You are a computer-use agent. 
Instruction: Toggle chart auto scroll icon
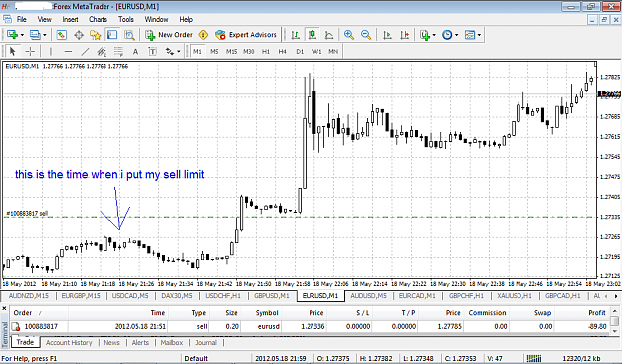[x=387, y=35]
